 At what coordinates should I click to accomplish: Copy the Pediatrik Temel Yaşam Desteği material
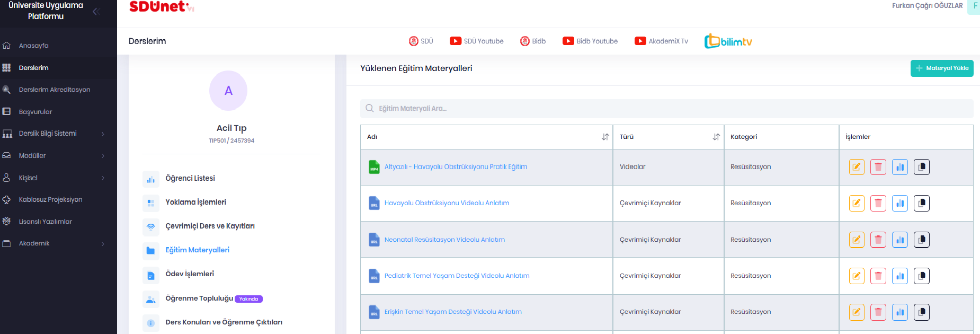(921, 276)
